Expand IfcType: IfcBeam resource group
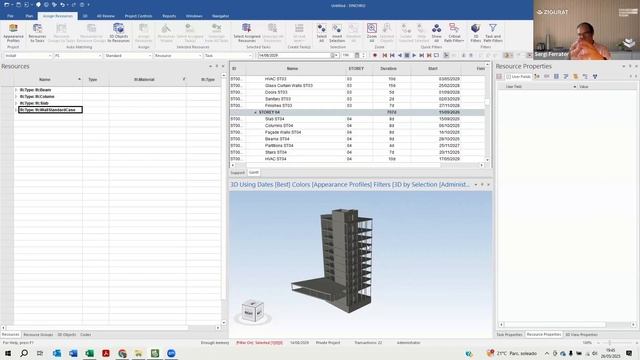This screenshot has height=360, width=640. pos(16,90)
